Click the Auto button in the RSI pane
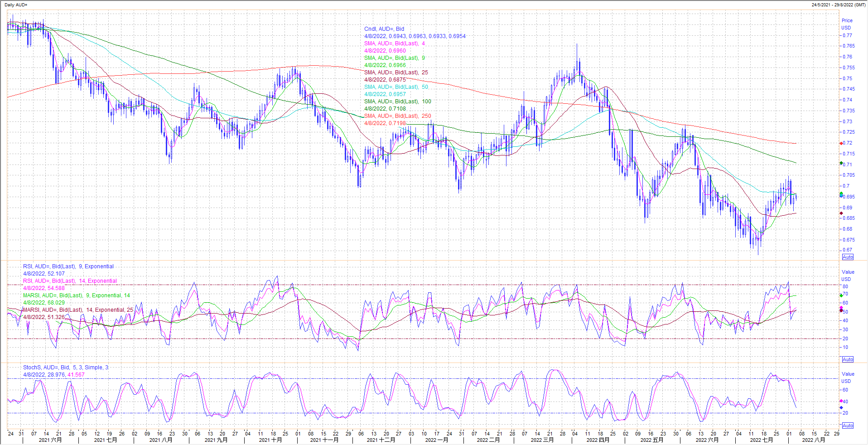 (848, 359)
